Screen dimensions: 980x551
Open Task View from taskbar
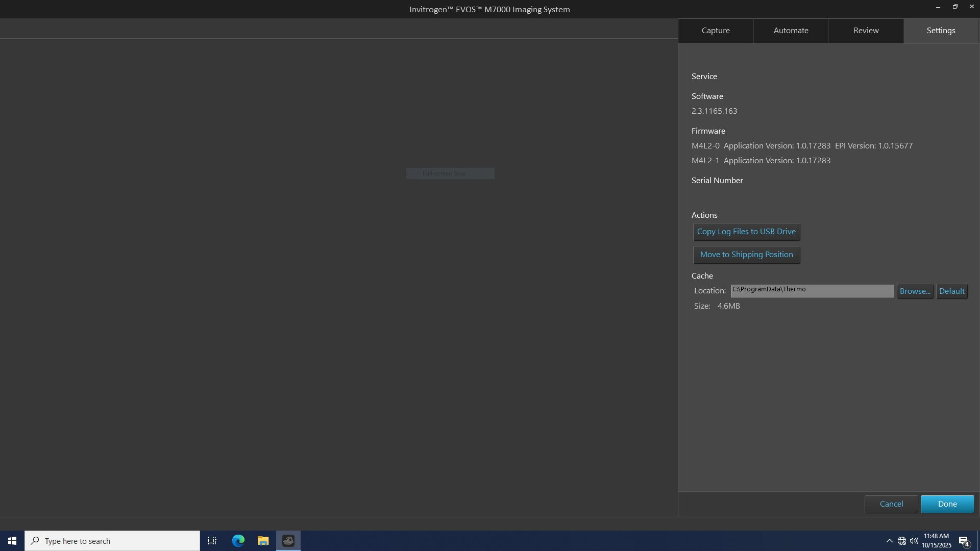coord(212,541)
